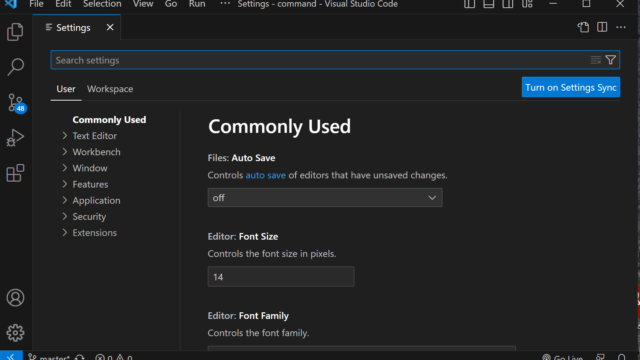Open the Manage gear icon
This screenshot has height=360, width=640.
tap(15, 333)
